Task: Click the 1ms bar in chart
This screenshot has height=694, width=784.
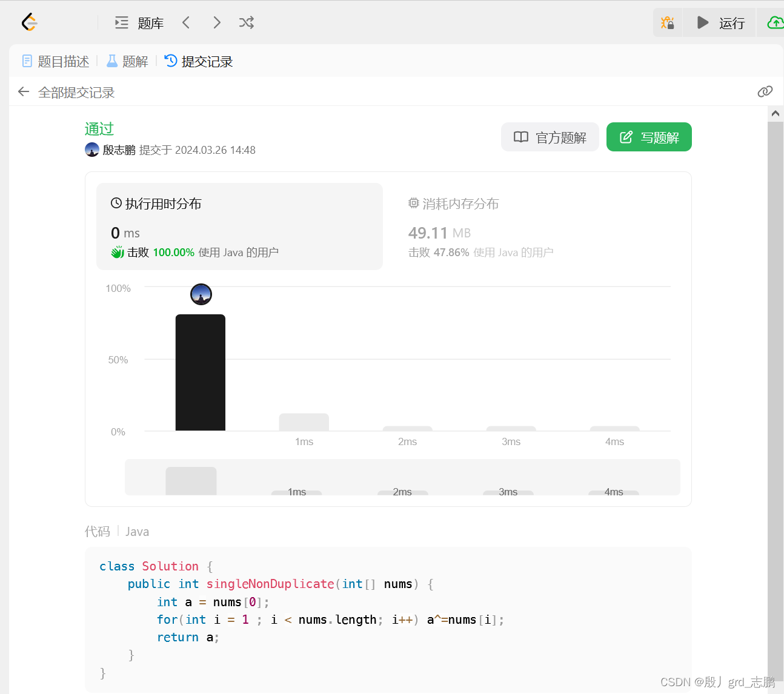Action: pyautogui.click(x=304, y=422)
